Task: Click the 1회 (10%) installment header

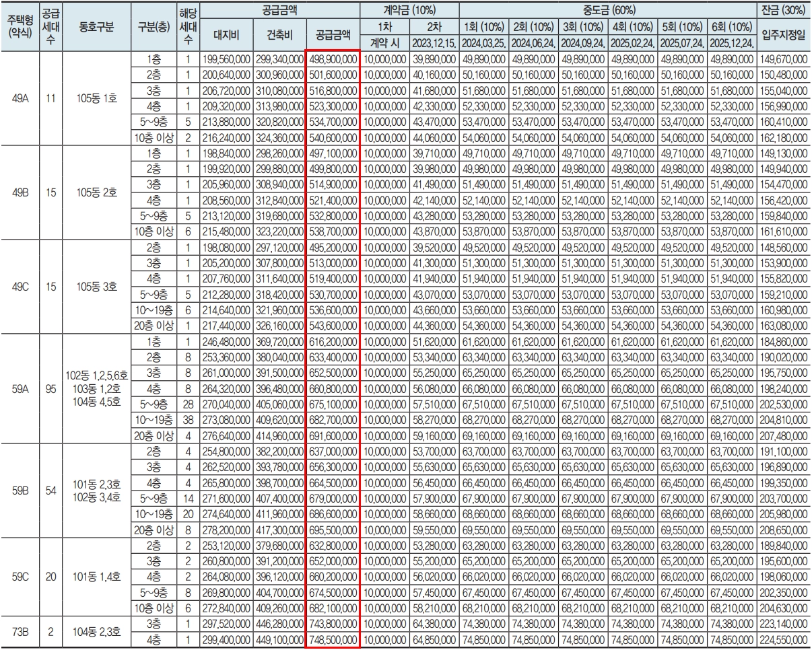Action: point(483,27)
